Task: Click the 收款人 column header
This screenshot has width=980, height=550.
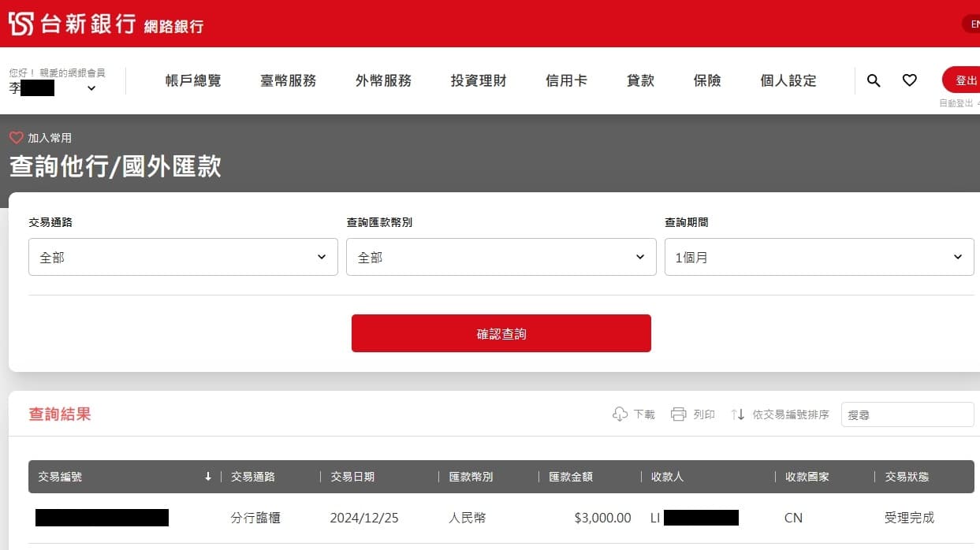Action: click(667, 477)
